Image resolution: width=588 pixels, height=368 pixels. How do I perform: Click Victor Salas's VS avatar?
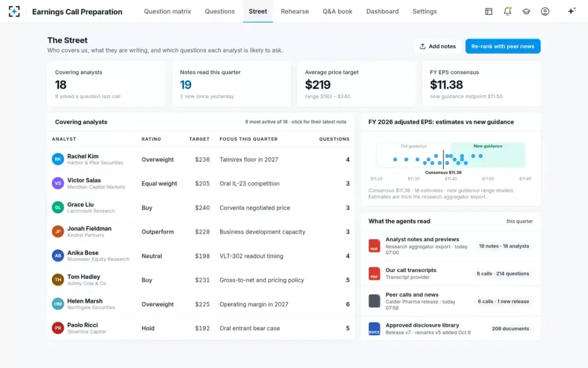pos(58,184)
